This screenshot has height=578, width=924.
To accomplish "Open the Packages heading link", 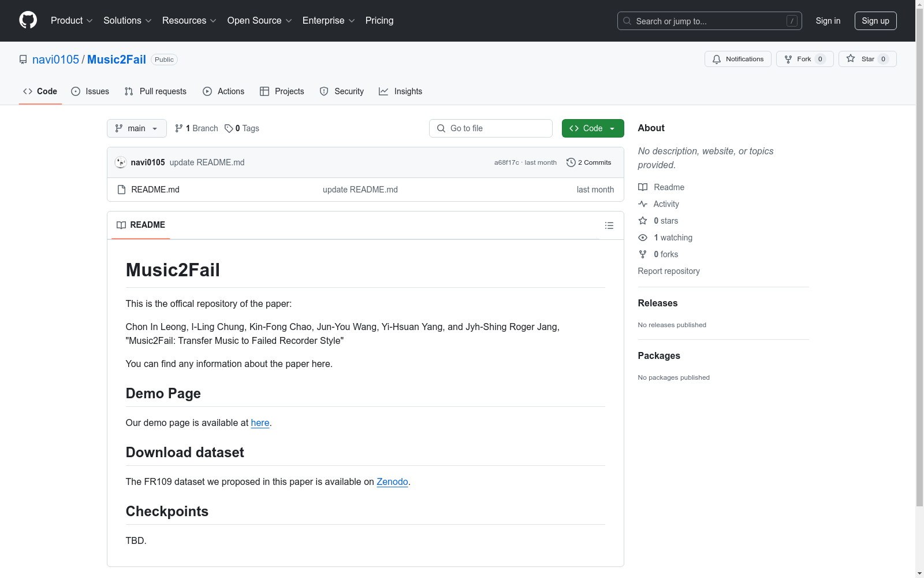I will pos(659,355).
